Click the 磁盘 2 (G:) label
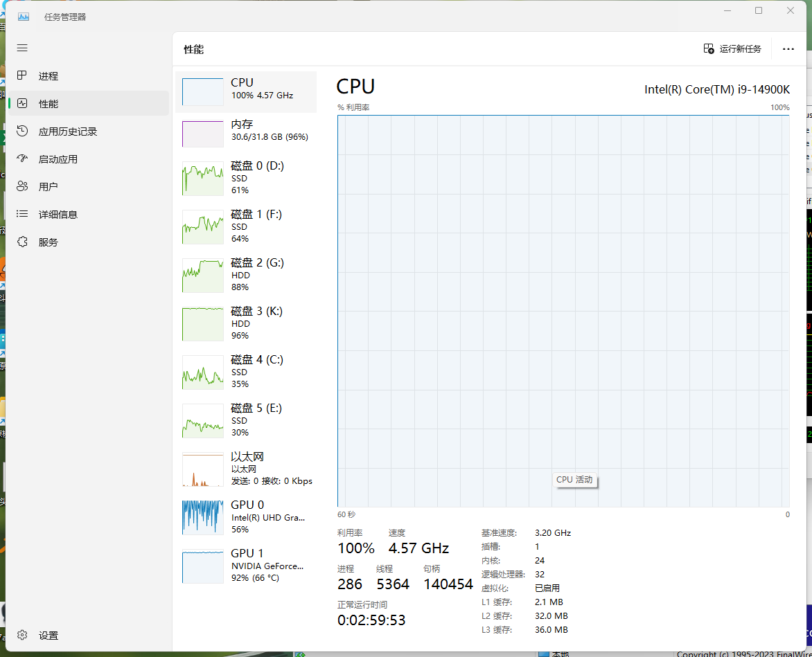 [257, 263]
